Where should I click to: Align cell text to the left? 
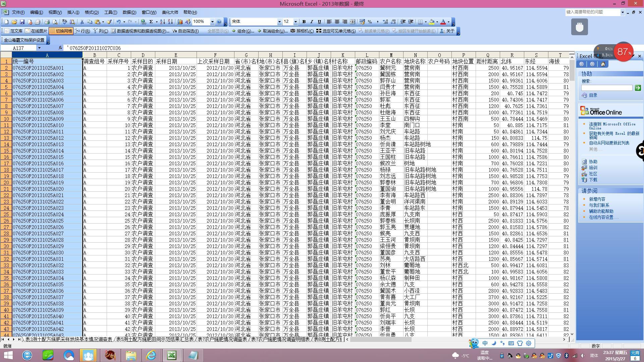point(329,22)
